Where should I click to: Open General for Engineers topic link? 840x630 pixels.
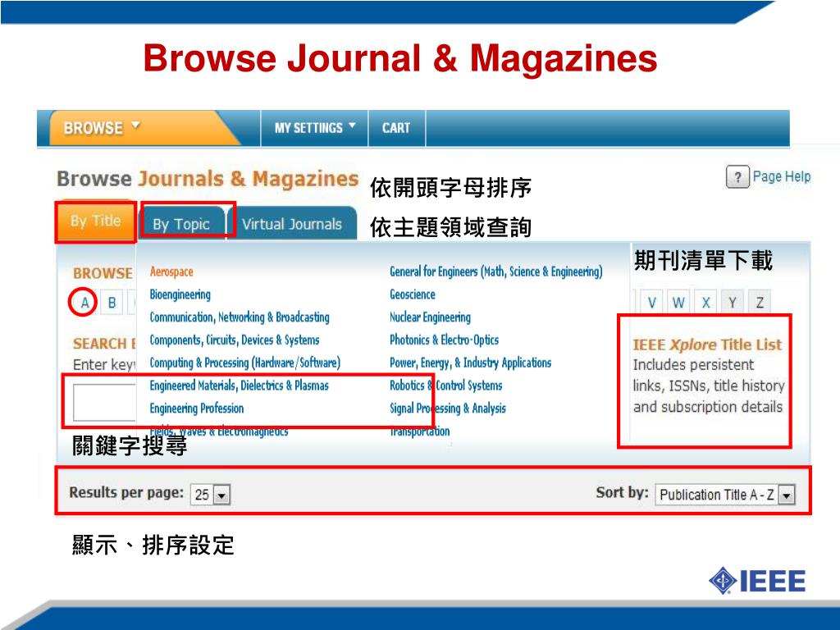coord(496,272)
